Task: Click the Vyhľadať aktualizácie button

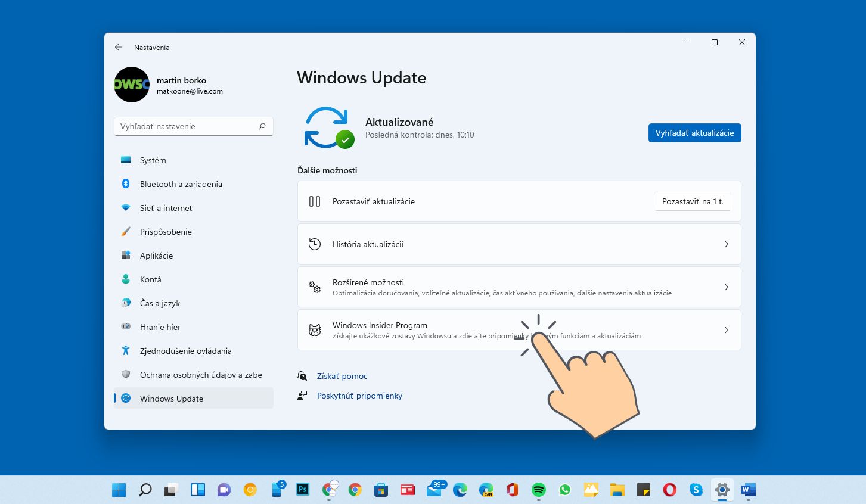Action: (694, 133)
